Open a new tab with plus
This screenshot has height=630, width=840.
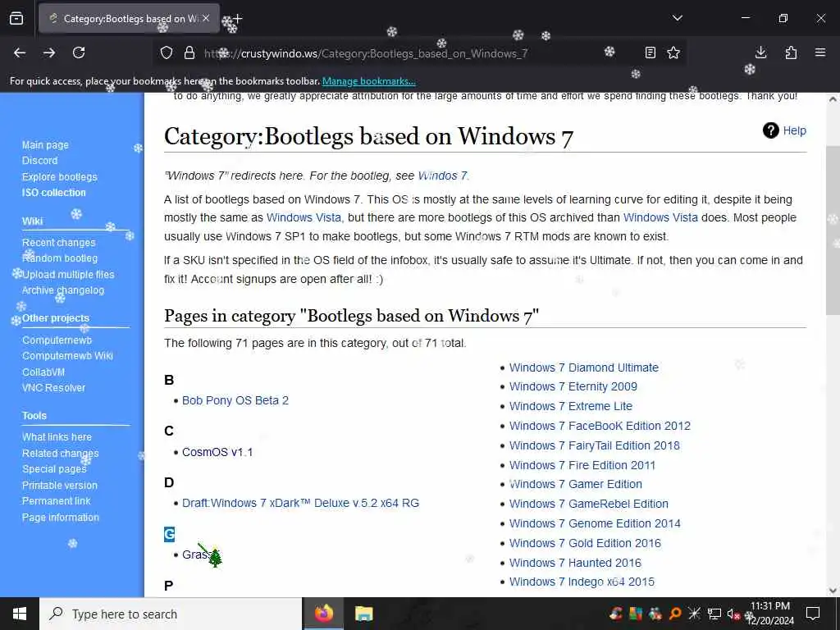tap(237, 18)
